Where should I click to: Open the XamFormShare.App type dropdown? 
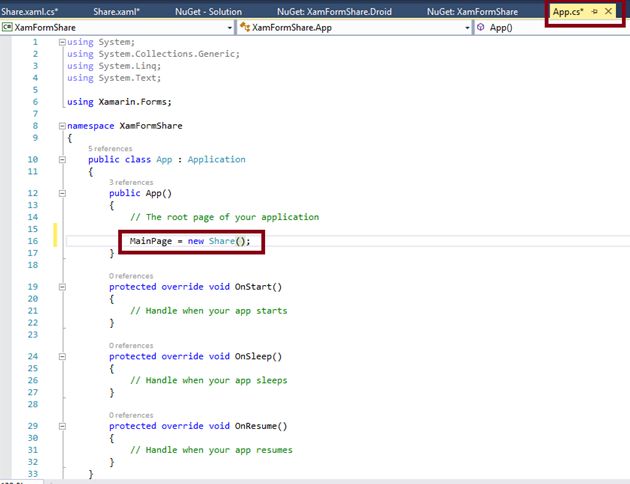click(467, 28)
